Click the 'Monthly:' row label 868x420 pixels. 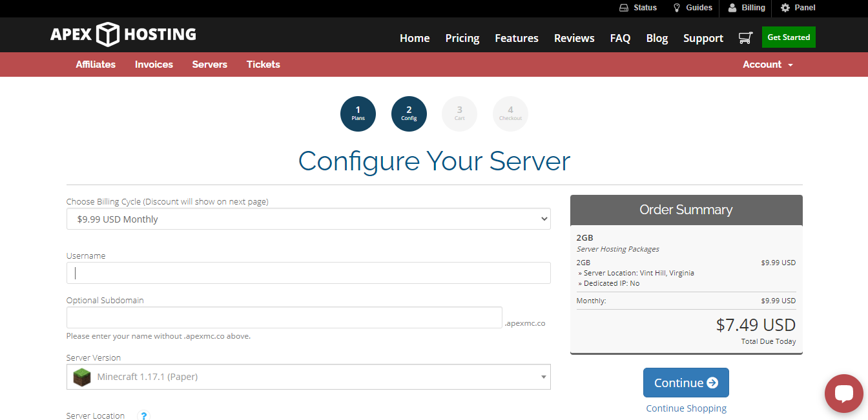point(592,301)
